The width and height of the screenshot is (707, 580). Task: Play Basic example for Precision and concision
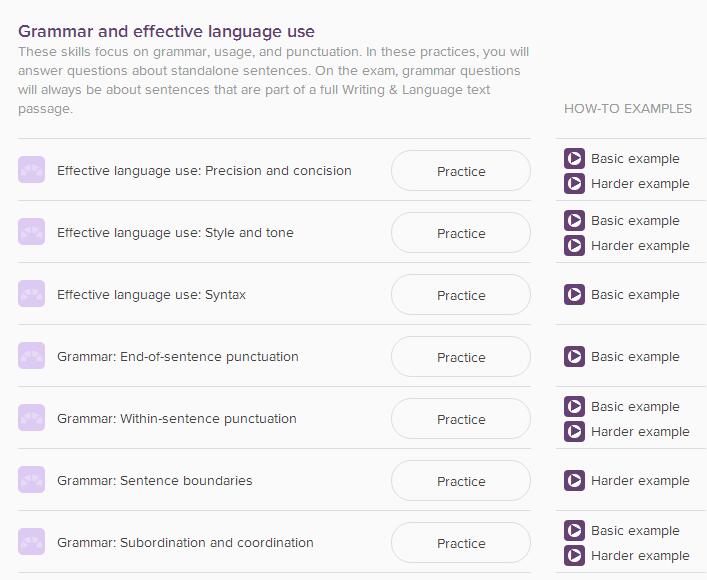pyautogui.click(x=621, y=159)
